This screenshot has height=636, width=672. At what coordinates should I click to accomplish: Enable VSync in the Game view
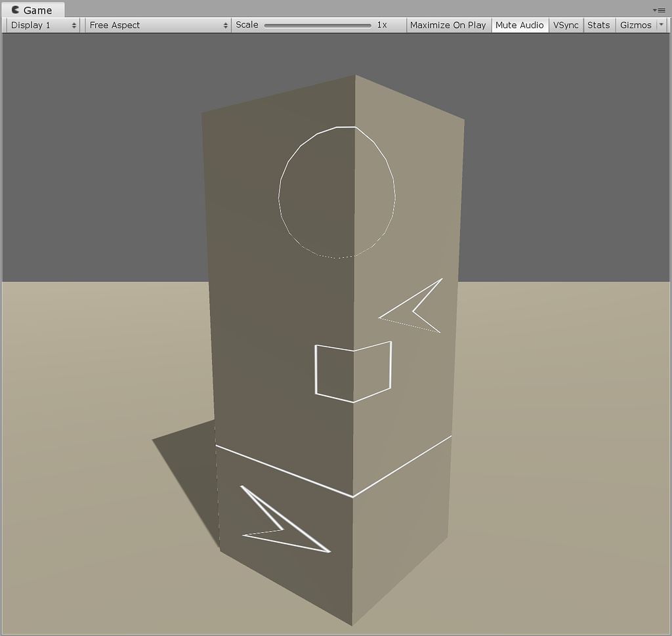click(x=566, y=25)
